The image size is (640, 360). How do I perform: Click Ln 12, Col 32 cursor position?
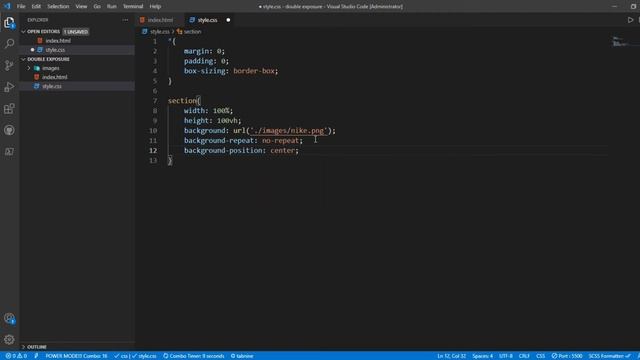click(451, 356)
